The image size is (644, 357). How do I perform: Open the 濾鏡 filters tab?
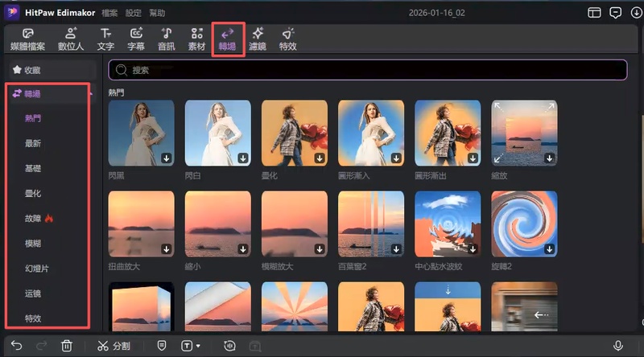click(258, 39)
